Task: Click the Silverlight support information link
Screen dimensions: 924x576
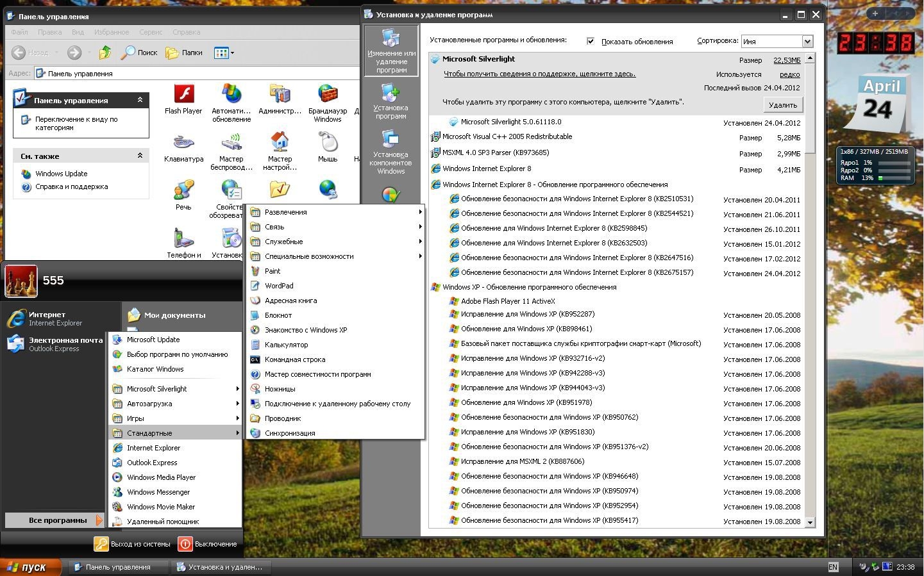Action: (540, 74)
